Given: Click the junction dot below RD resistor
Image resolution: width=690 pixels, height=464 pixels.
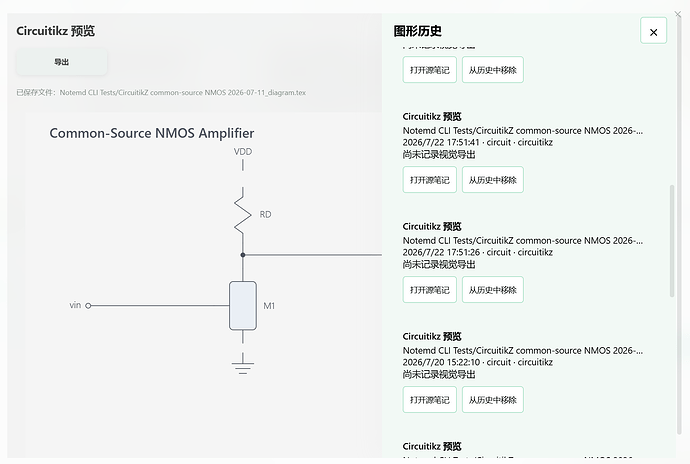Looking at the screenshot, I should [x=242, y=255].
